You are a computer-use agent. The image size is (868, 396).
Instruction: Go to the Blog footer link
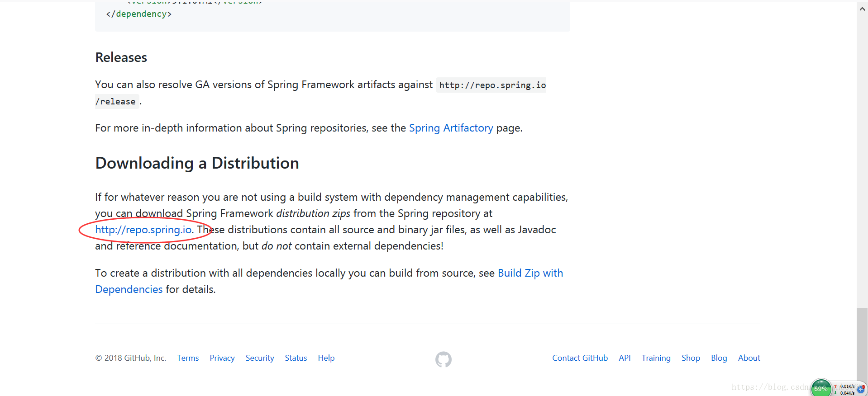(x=719, y=358)
